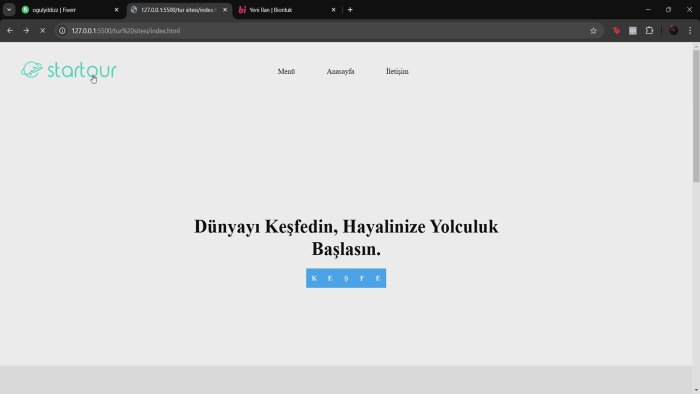700x394 pixels.
Task: Click the heading Dünyayı Keşfedin, Hayalinize Yolculuk Başlasın.
Action: tap(346, 237)
